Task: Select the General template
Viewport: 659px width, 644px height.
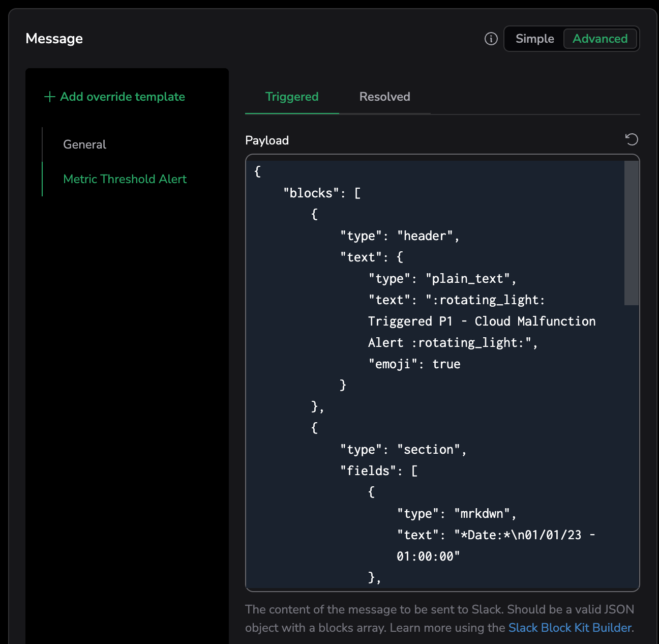Action: pos(84,144)
